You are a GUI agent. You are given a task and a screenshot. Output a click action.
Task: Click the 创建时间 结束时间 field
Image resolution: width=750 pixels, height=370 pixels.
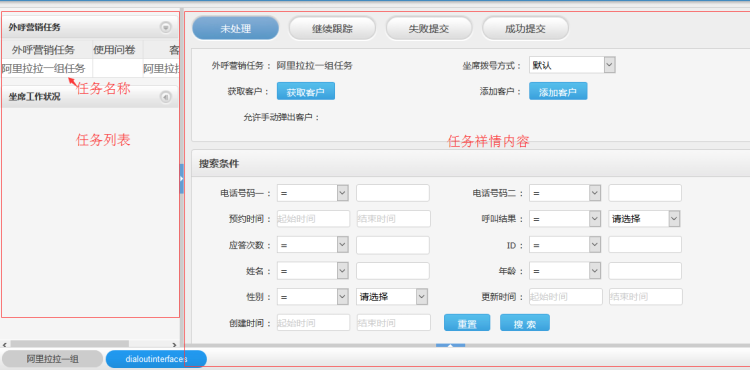(x=394, y=323)
